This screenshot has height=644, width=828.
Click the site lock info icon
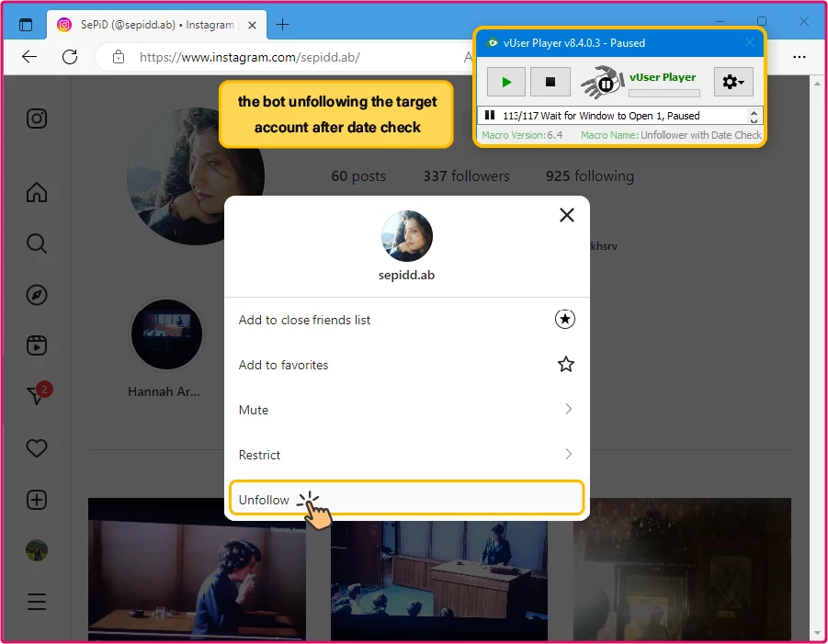pos(119,56)
